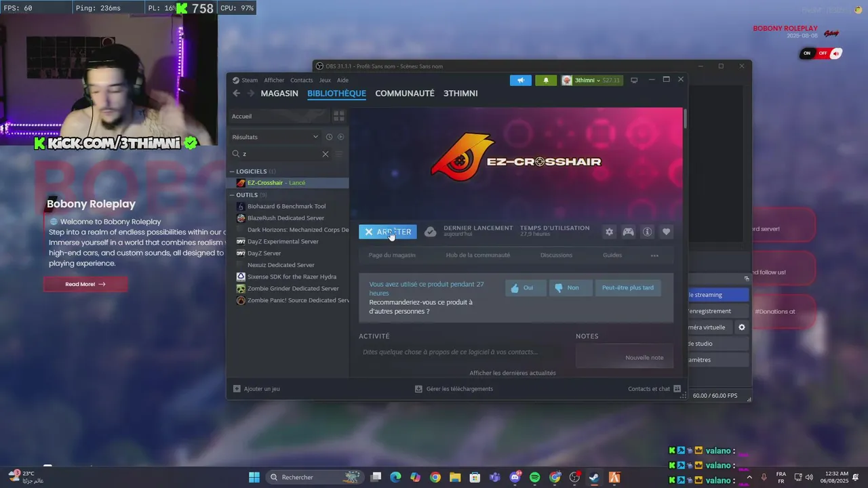Stop EZ-Crosshair with the Arrêter button
The height and width of the screenshot is (488, 868).
coord(388,232)
